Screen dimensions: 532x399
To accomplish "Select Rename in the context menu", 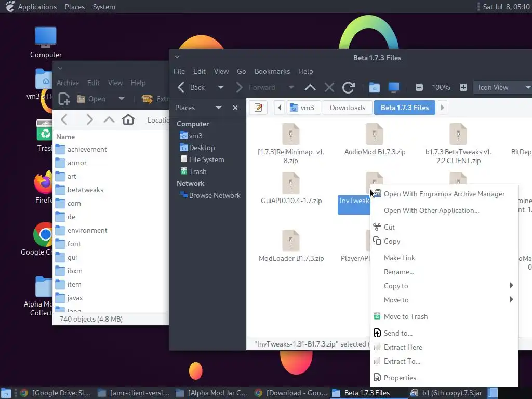I will pyautogui.click(x=444, y=272).
